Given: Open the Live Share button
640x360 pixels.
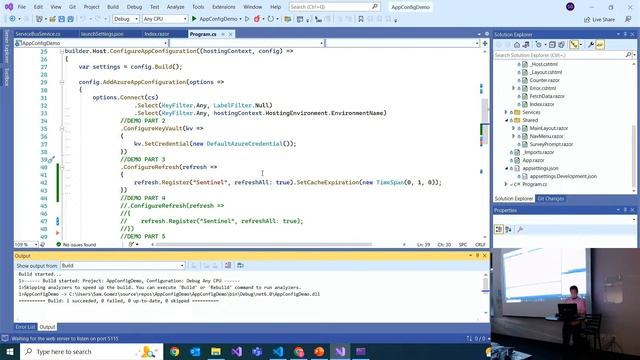Looking at the screenshot, I should click(x=599, y=20).
